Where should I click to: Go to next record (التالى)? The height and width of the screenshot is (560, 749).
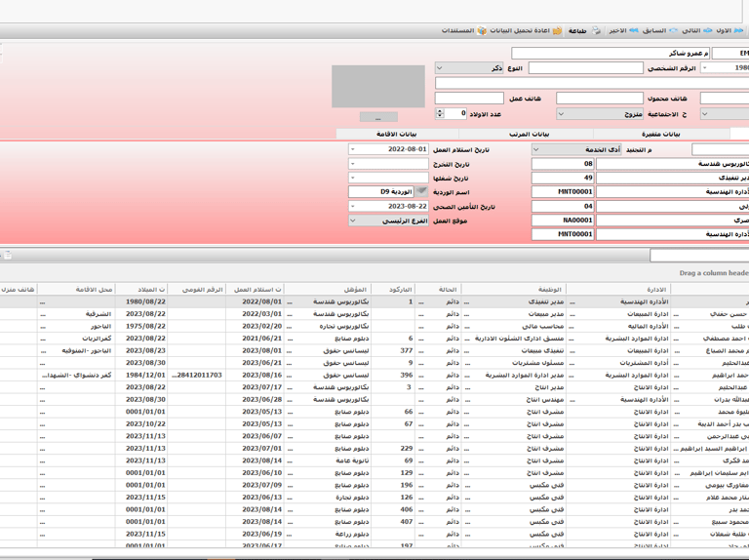pos(696,30)
